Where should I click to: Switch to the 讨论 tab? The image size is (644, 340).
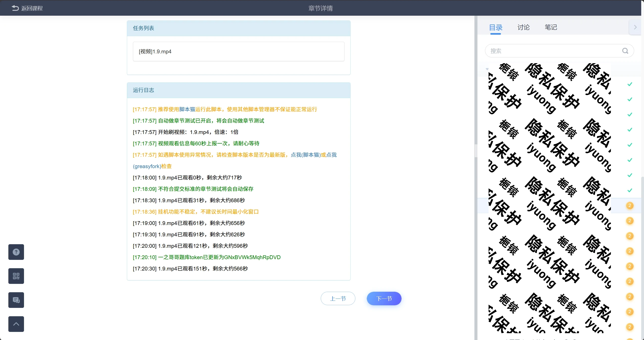523,27
